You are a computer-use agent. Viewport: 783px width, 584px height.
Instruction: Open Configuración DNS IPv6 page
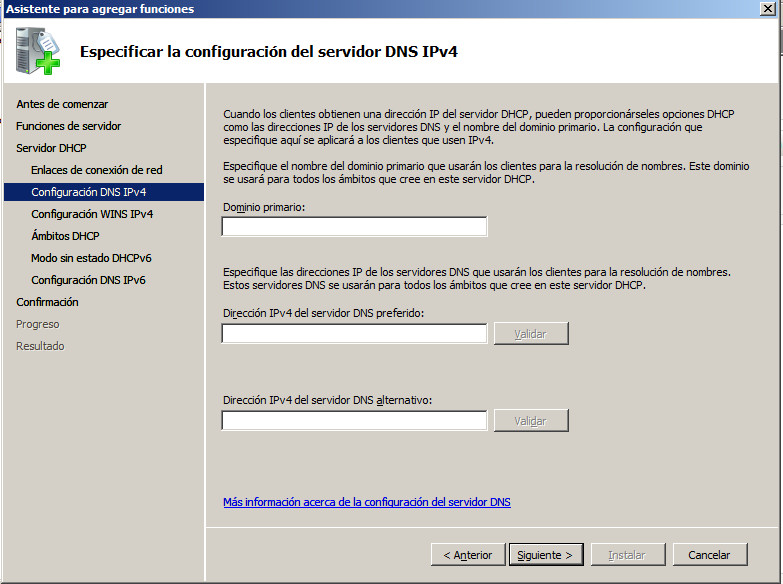(88, 280)
